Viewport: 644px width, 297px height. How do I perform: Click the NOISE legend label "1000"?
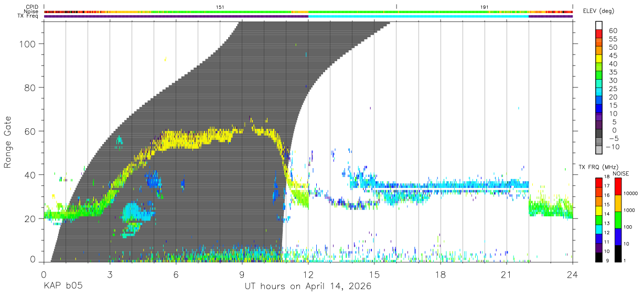pos(630,211)
